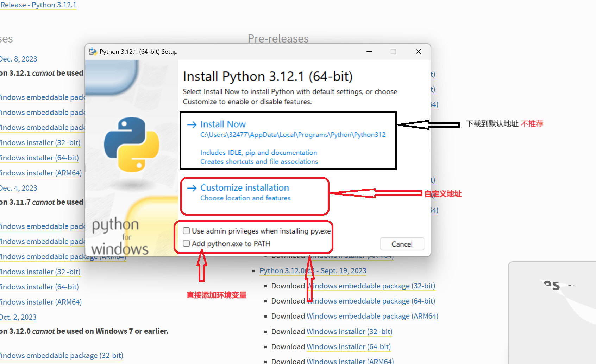Screen dimensions: 596x364
Task: Open the Dec. 8, 2023 release link
Action: 18,59
